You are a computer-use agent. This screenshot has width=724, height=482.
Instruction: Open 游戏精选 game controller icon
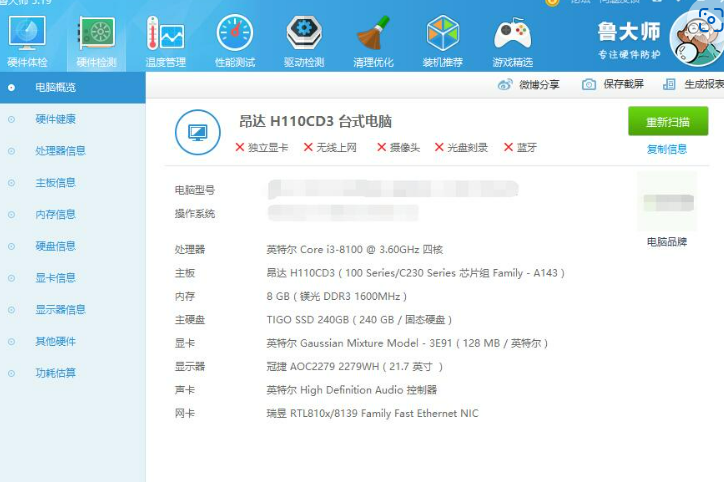pyautogui.click(x=512, y=38)
